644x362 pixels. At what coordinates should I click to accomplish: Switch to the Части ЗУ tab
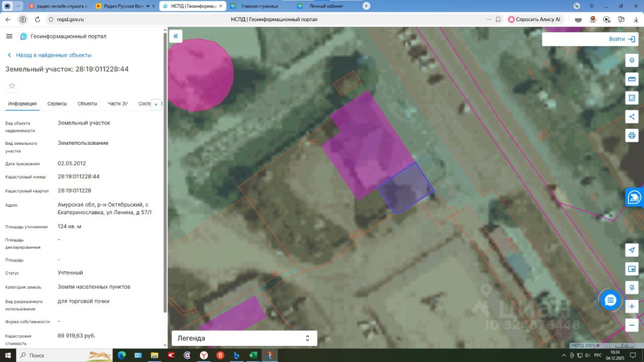pyautogui.click(x=118, y=104)
